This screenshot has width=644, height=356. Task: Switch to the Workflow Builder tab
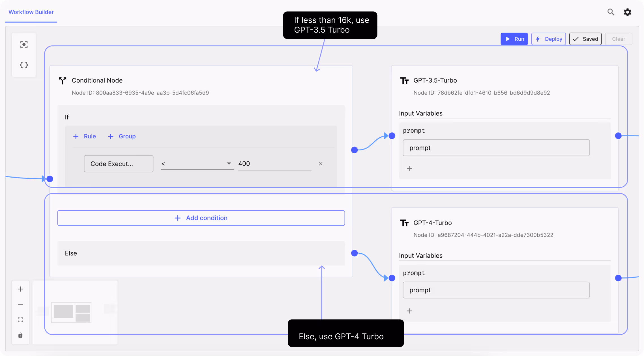31,12
